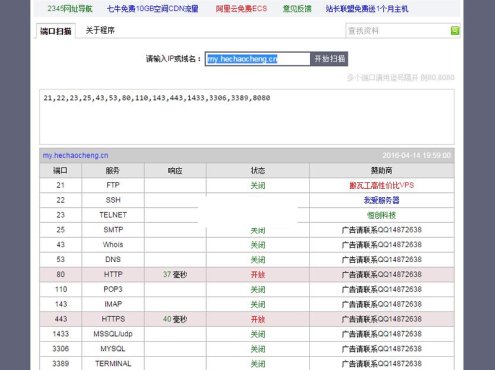Click the 37 毫秒 response value
Screen dimensions: 495x370
pos(175,274)
